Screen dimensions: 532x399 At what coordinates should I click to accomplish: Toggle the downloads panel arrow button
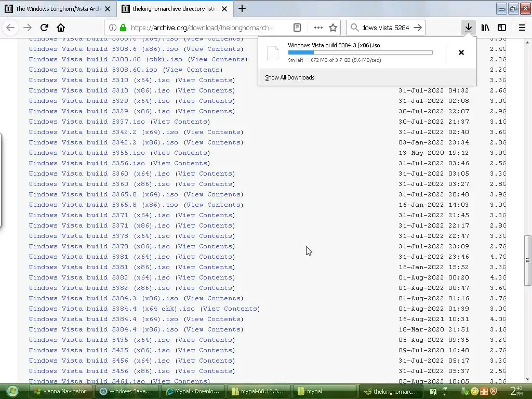(469, 28)
